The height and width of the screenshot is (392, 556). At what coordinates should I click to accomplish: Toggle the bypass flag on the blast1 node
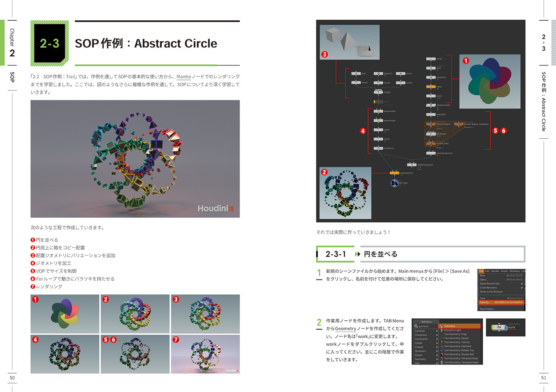(x=375, y=102)
